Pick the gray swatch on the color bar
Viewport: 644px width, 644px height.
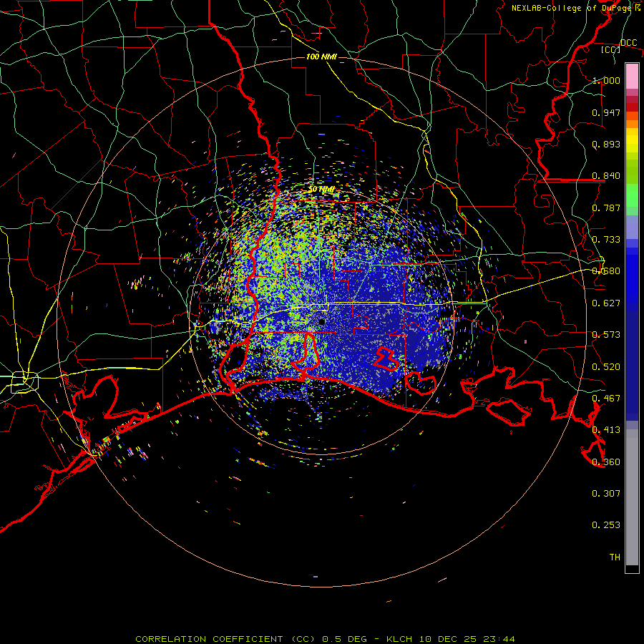click(x=632, y=497)
